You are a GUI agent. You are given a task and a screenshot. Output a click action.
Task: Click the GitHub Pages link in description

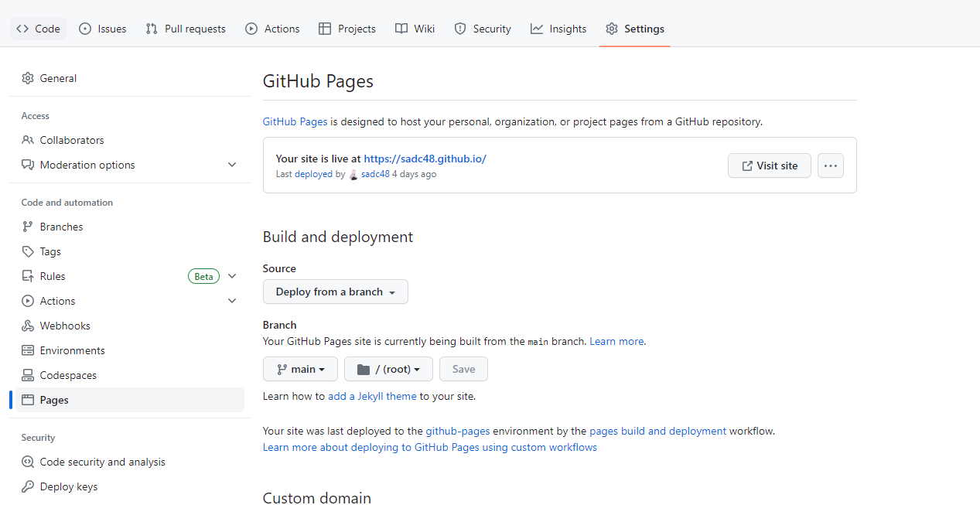pos(295,121)
